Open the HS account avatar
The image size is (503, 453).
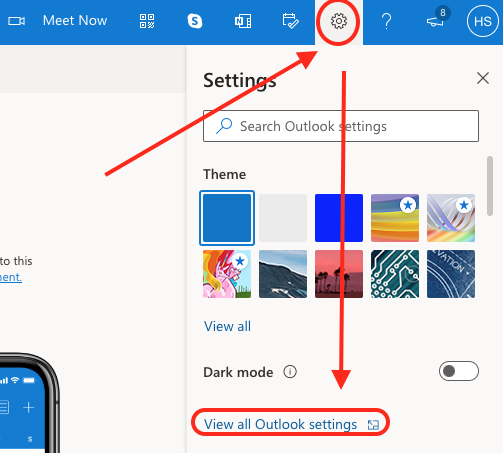483,21
